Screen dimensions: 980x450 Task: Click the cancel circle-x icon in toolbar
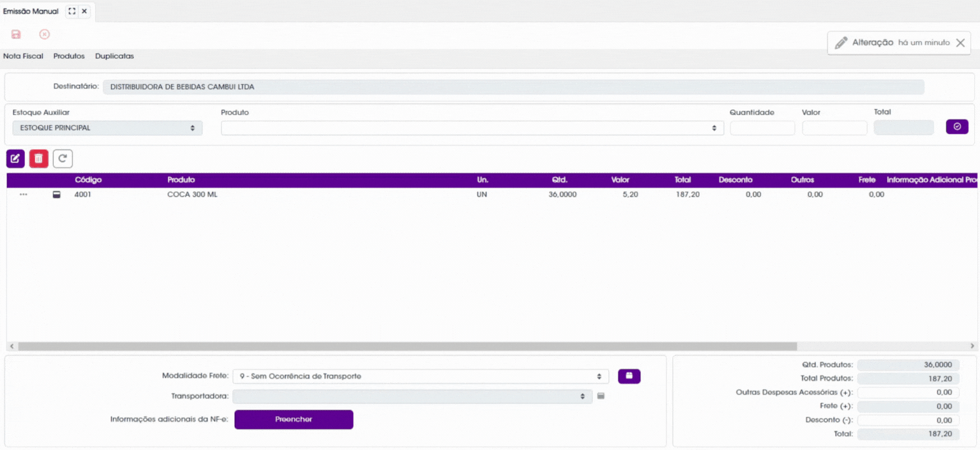pyautogui.click(x=45, y=34)
